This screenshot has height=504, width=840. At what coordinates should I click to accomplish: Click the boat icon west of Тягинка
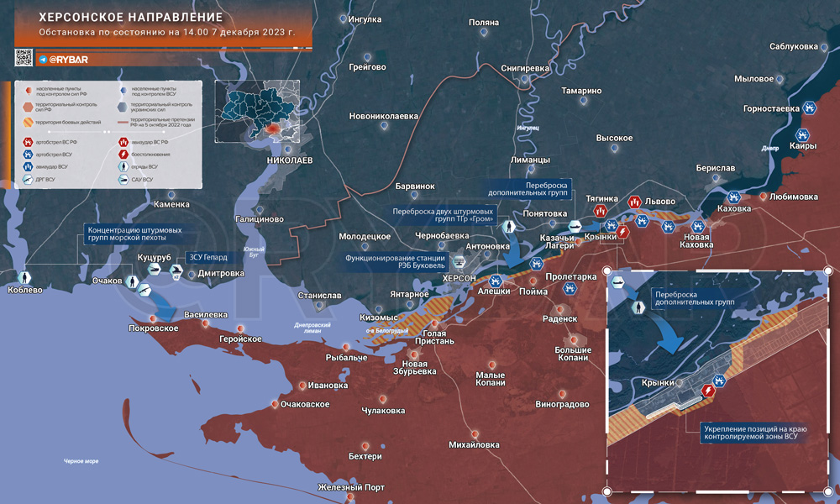(575, 225)
